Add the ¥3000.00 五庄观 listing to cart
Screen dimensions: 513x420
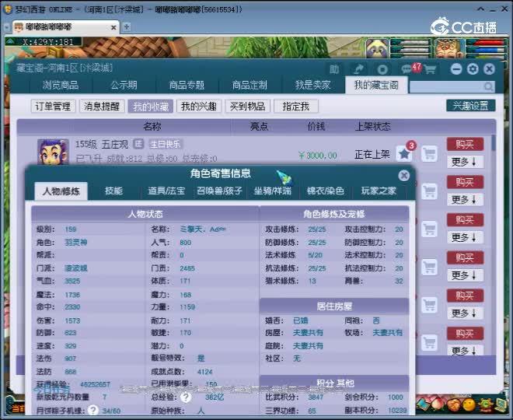(429, 153)
